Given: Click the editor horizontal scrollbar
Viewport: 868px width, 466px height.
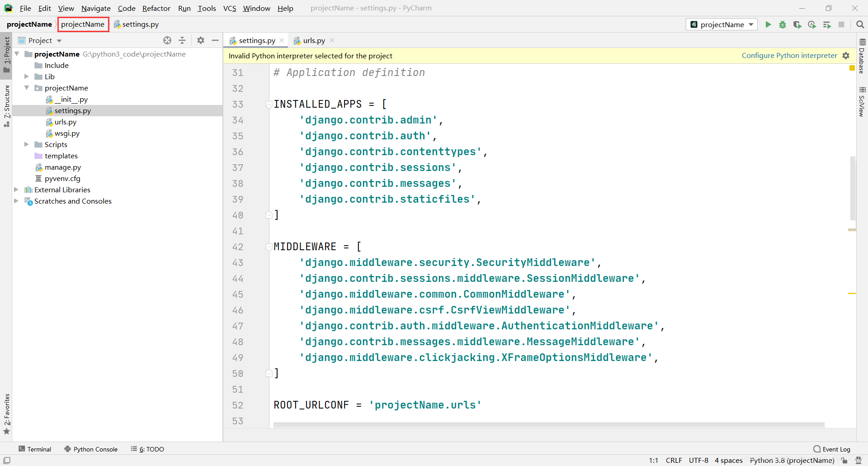Looking at the screenshot, I should (x=549, y=425).
